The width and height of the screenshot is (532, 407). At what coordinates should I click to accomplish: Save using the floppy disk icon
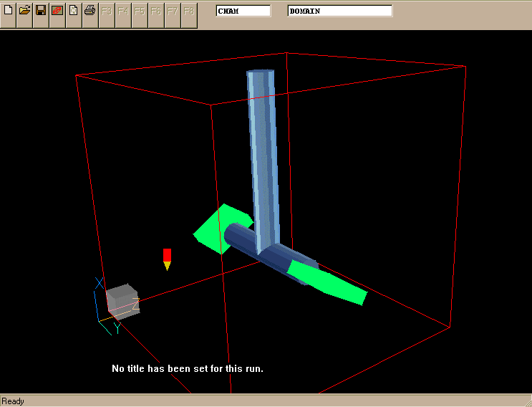pos(41,11)
